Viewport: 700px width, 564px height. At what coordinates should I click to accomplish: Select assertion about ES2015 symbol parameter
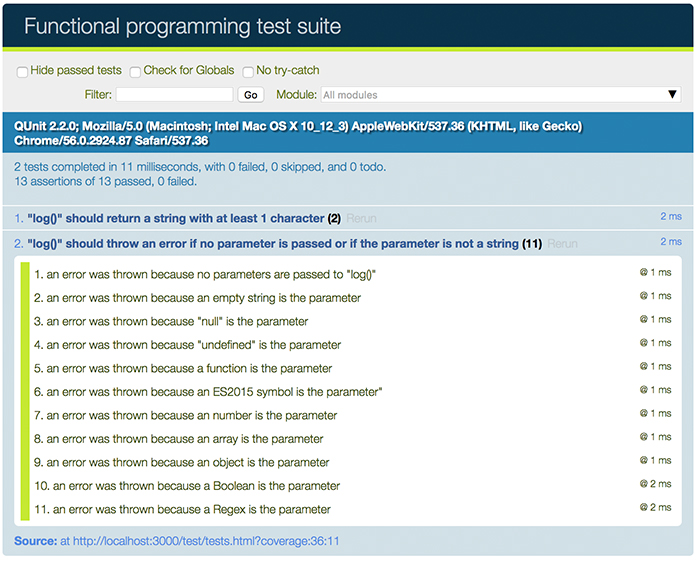[x=208, y=392]
